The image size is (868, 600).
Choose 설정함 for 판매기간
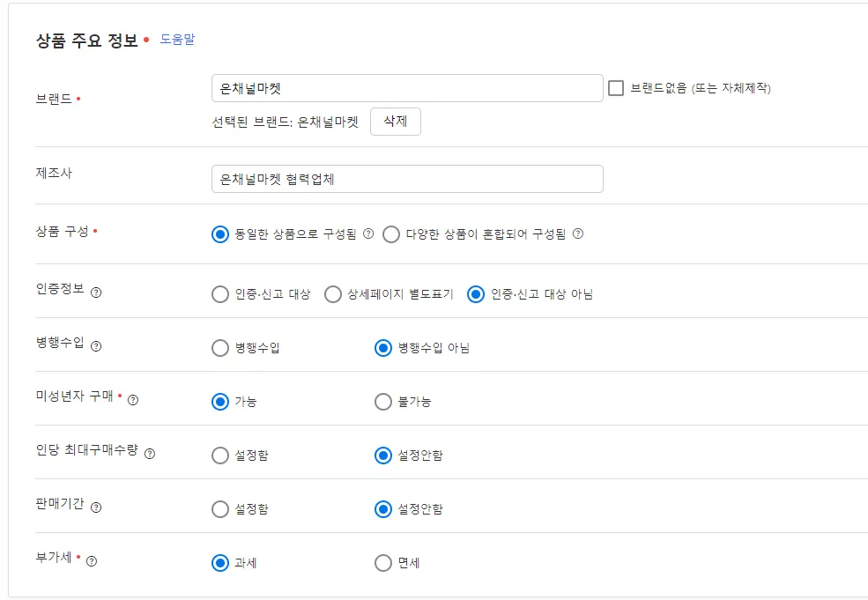click(x=220, y=509)
